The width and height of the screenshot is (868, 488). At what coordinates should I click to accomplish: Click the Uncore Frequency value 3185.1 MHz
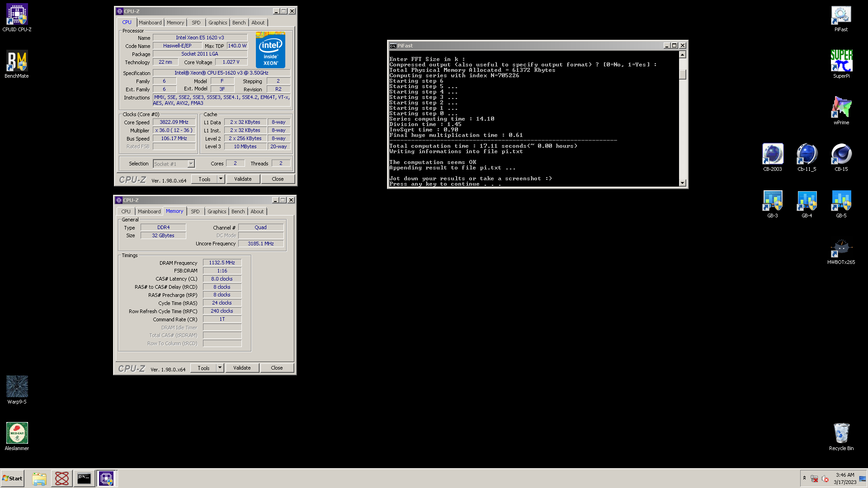pyautogui.click(x=261, y=244)
